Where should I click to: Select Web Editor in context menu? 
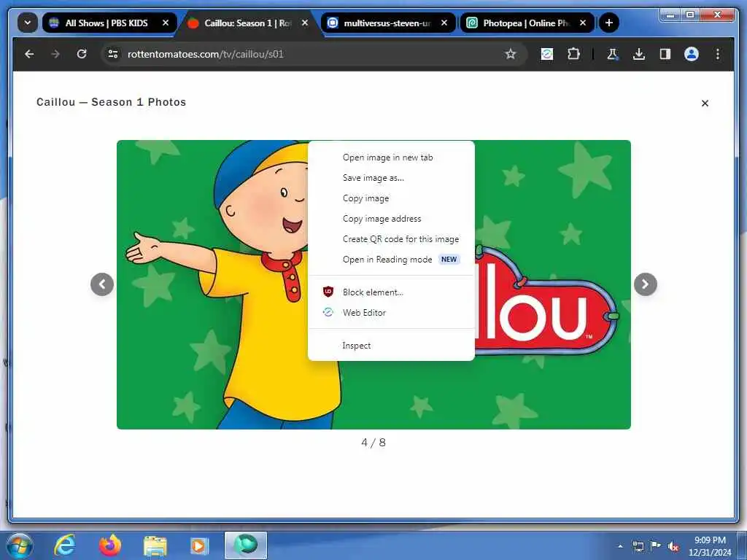391,313
